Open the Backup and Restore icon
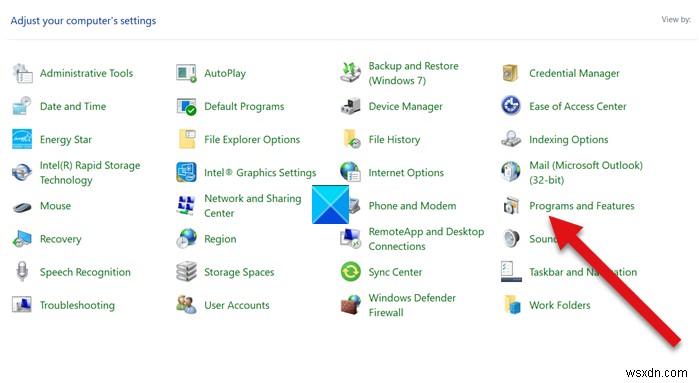The width and height of the screenshot is (699, 383). [351, 73]
